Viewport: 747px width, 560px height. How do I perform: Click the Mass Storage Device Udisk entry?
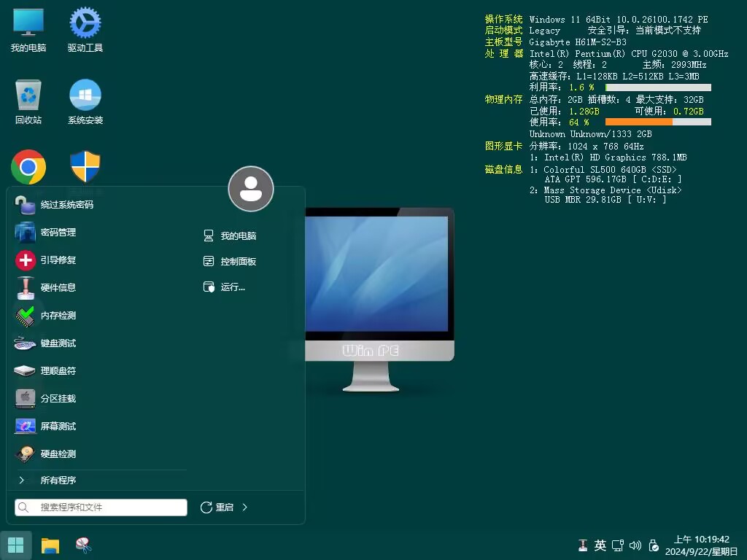(x=613, y=190)
